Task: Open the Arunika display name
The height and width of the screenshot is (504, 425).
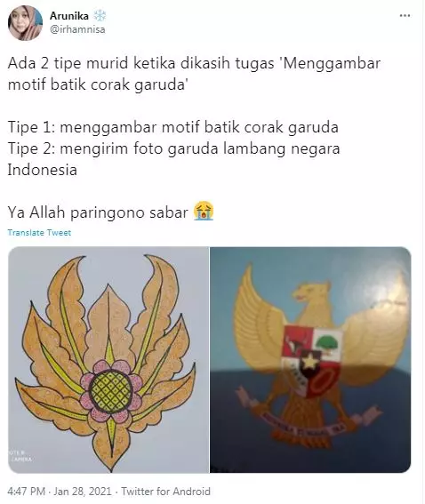Action: click(x=69, y=16)
